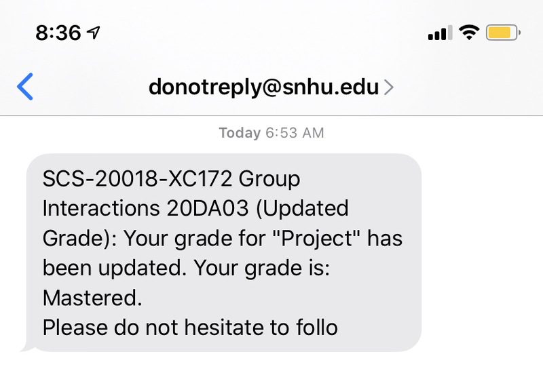Tap the blue back chevron
543x392 pixels.
25,87
